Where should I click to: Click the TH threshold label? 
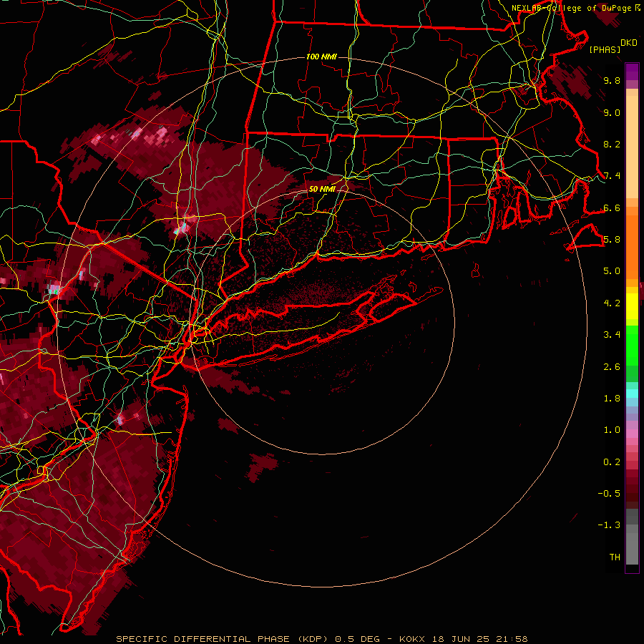click(615, 557)
